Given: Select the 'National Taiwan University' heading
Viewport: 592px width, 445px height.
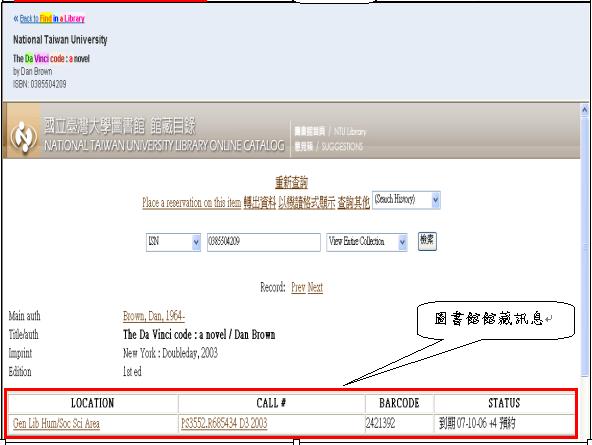Looking at the screenshot, I should coord(60,40).
